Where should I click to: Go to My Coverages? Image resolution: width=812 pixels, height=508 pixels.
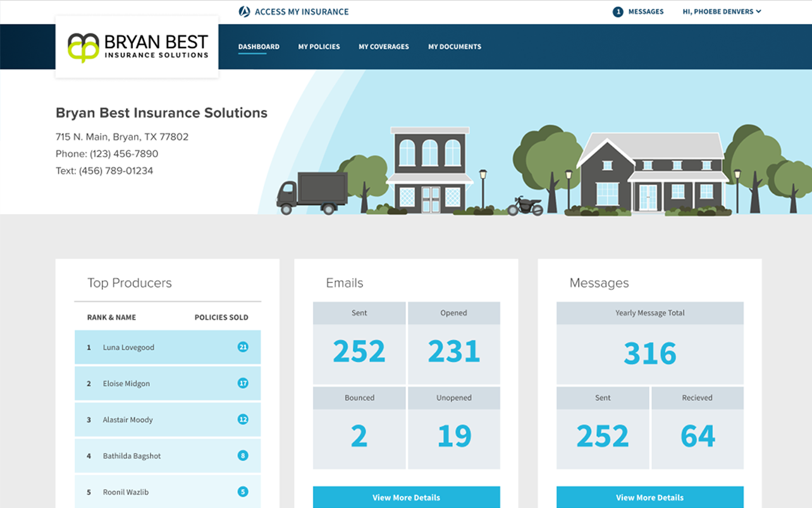click(x=383, y=46)
